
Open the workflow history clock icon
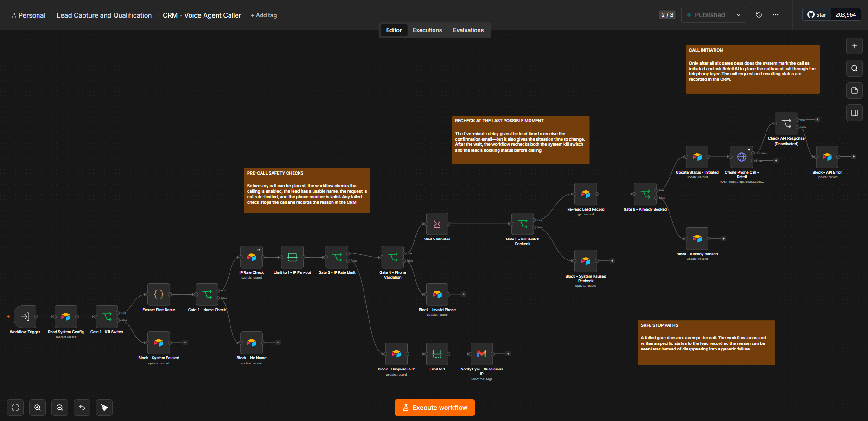759,15
